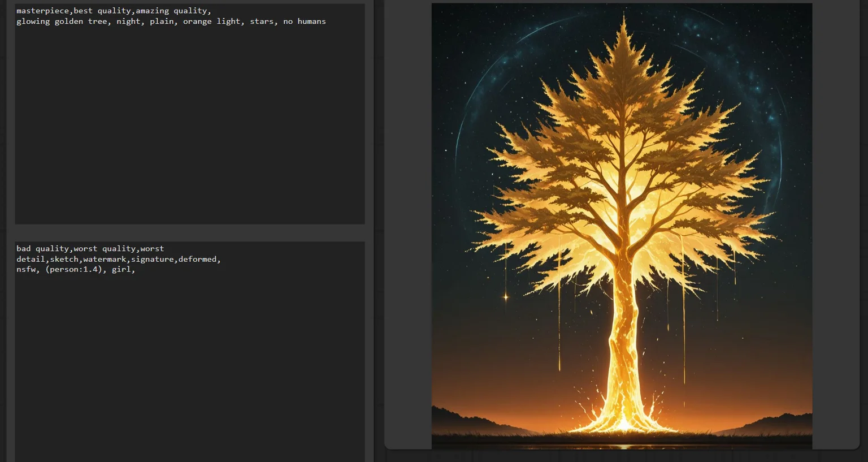Click the glowing tree trunk in the preview
Screen dimensions: 868x462
pyautogui.click(x=623, y=351)
